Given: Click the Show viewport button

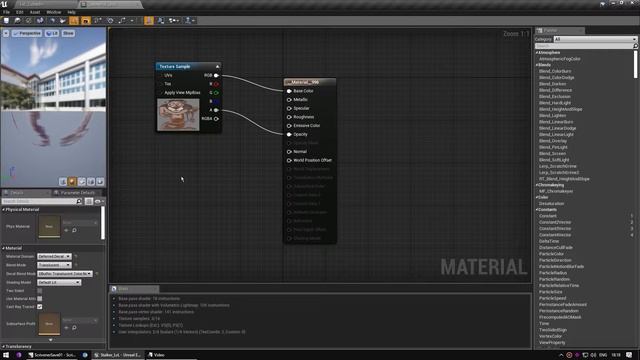Looking at the screenshot, I should click(68, 33).
